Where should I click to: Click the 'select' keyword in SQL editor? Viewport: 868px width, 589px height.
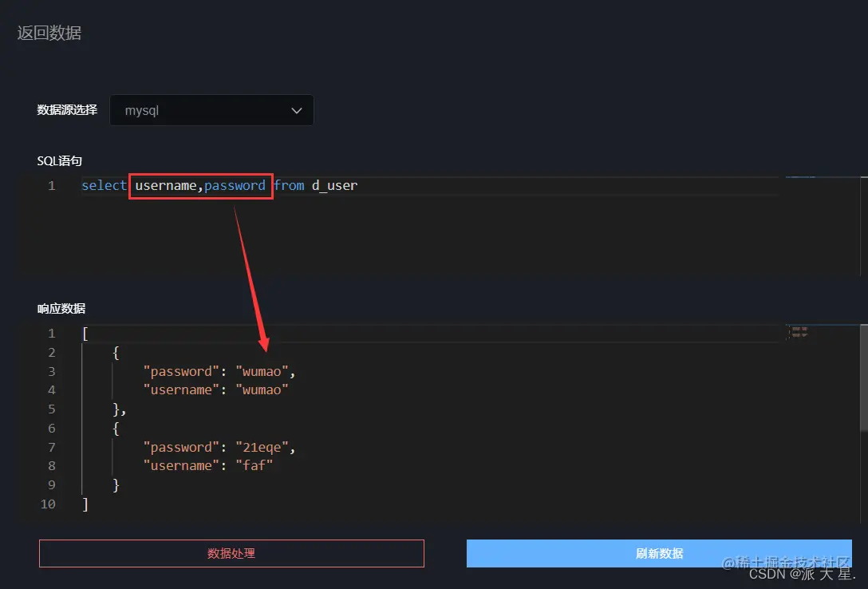tap(104, 185)
